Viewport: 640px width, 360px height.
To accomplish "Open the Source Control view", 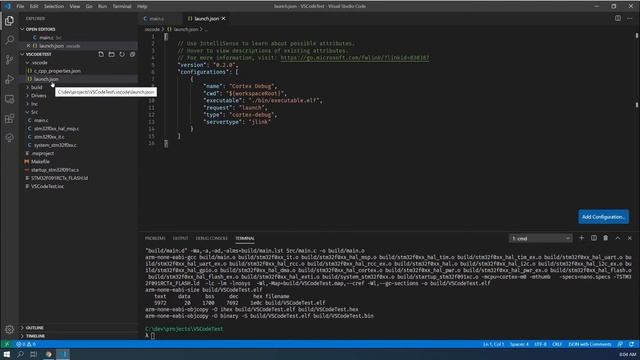I will point(9,60).
